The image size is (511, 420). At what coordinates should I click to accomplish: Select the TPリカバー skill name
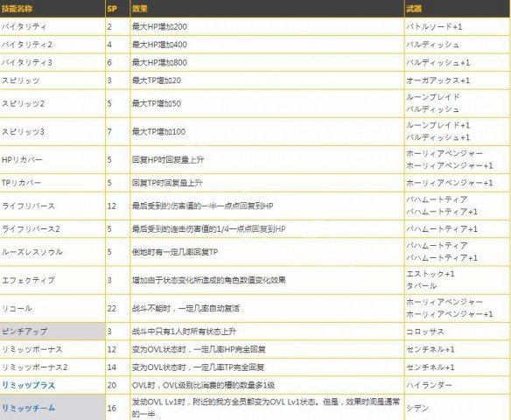click(21, 183)
